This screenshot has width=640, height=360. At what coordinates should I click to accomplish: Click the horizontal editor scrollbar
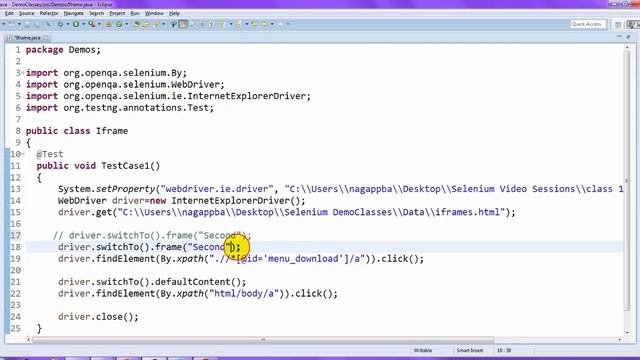tap(263, 340)
